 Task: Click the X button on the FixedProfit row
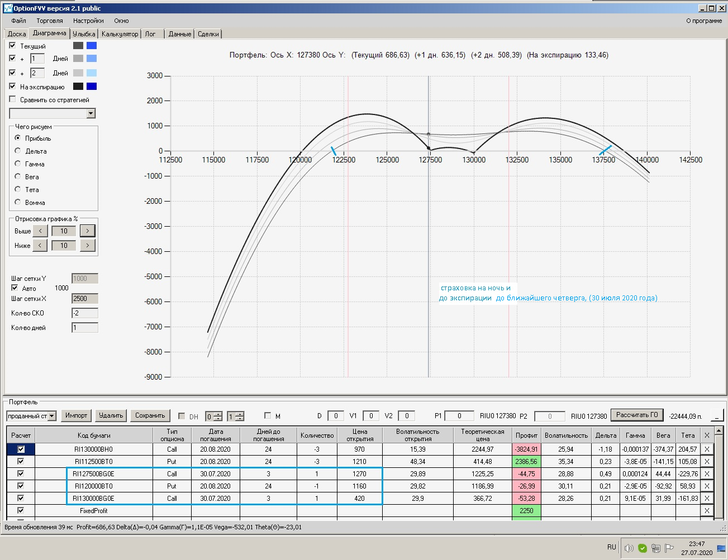point(707,511)
